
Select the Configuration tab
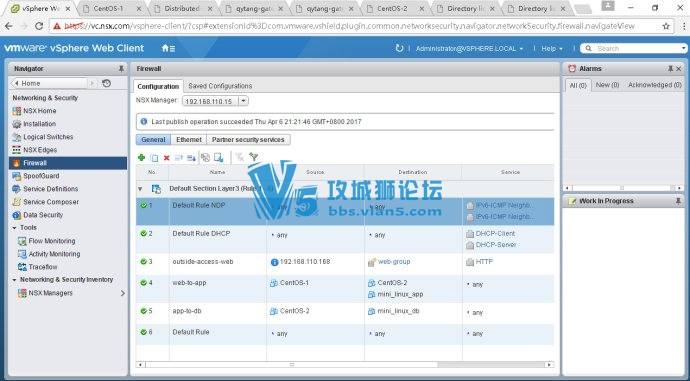point(158,86)
